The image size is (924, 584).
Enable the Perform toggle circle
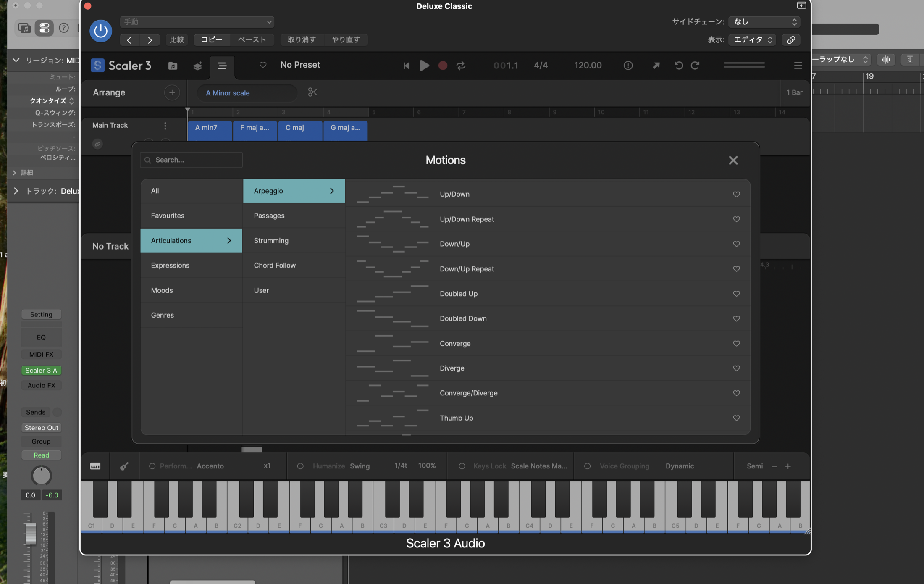coord(152,466)
